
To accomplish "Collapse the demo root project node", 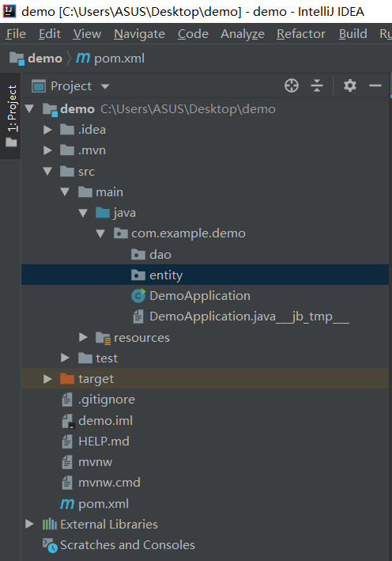I will tap(30, 108).
